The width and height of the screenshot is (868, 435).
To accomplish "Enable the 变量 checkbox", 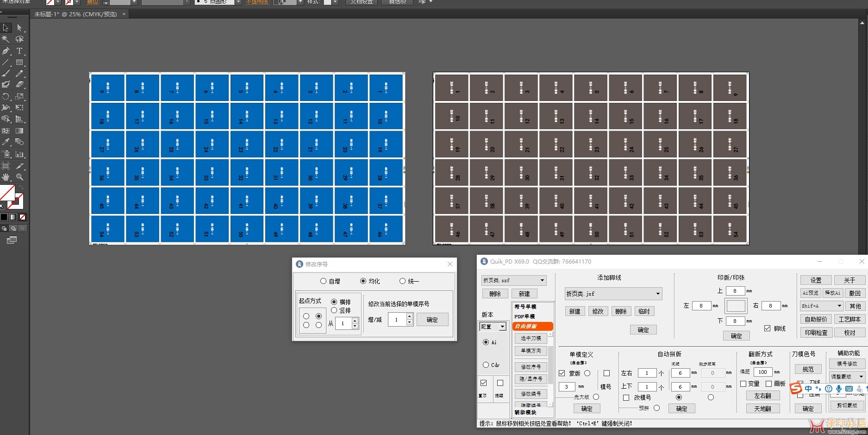I will [x=743, y=384].
